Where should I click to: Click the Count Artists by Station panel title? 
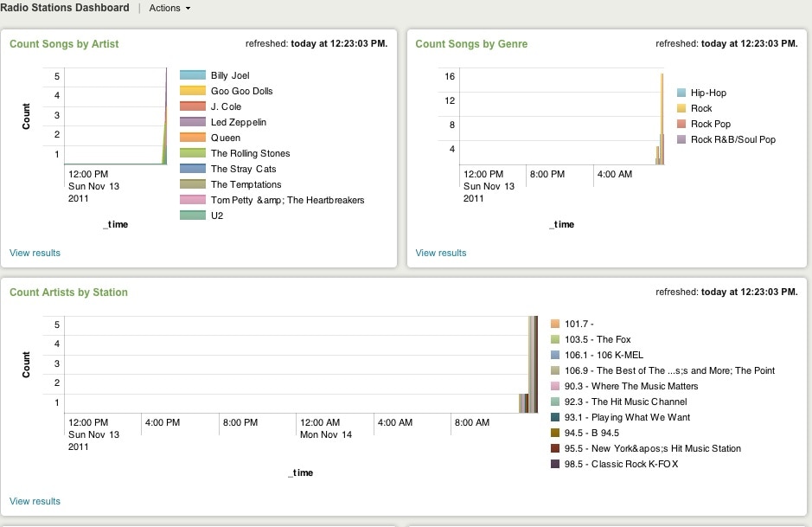tap(68, 292)
